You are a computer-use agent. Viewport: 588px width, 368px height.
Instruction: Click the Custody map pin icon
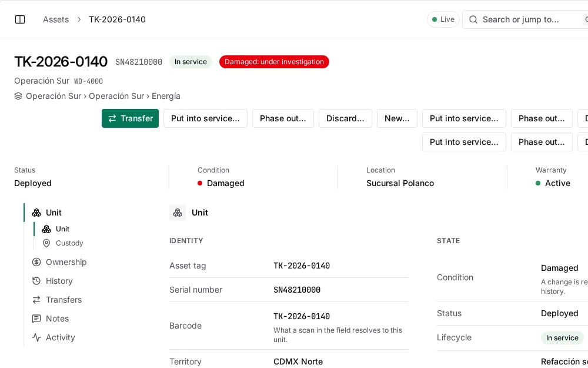click(46, 243)
